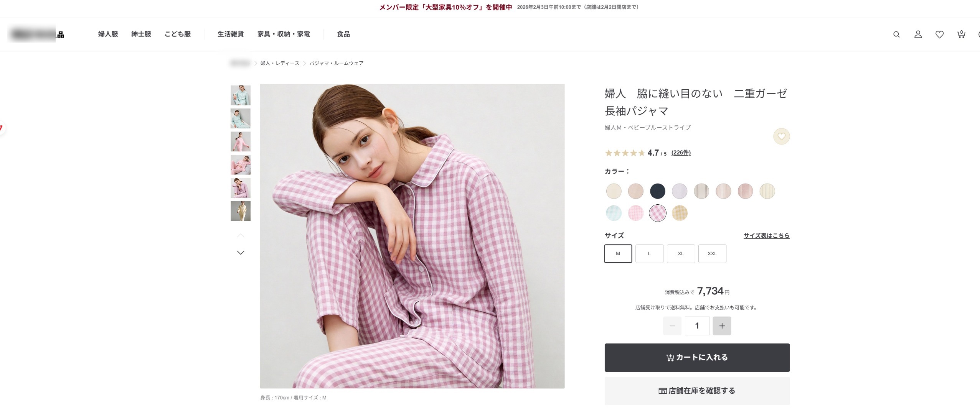Choose the yellow gingham color swatch
This screenshot has height=414, width=980.
pyautogui.click(x=680, y=213)
